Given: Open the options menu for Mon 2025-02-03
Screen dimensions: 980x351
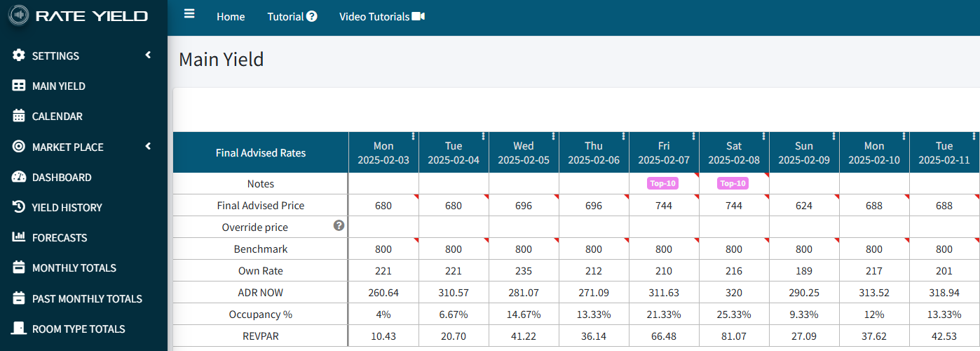Looking at the screenshot, I should pyautogui.click(x=414, y=136).
